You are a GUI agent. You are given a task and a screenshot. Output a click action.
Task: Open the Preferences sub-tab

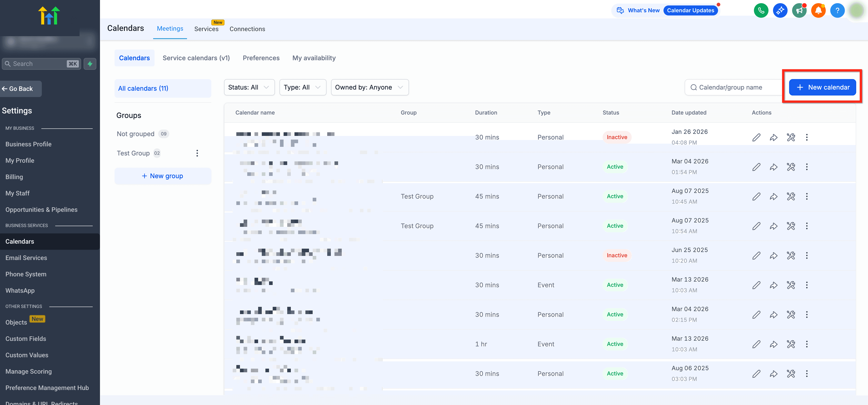261,58
